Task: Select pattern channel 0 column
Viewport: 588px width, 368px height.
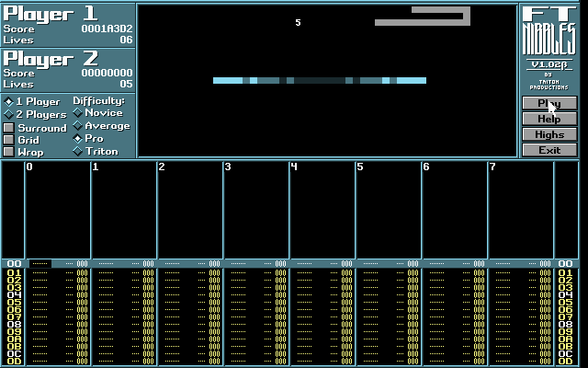Action: (57, 212)
